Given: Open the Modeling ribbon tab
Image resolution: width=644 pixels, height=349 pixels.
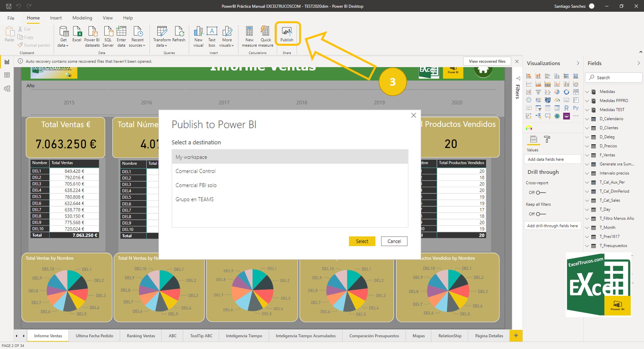Looking at the screenshot, I should 82,18.
